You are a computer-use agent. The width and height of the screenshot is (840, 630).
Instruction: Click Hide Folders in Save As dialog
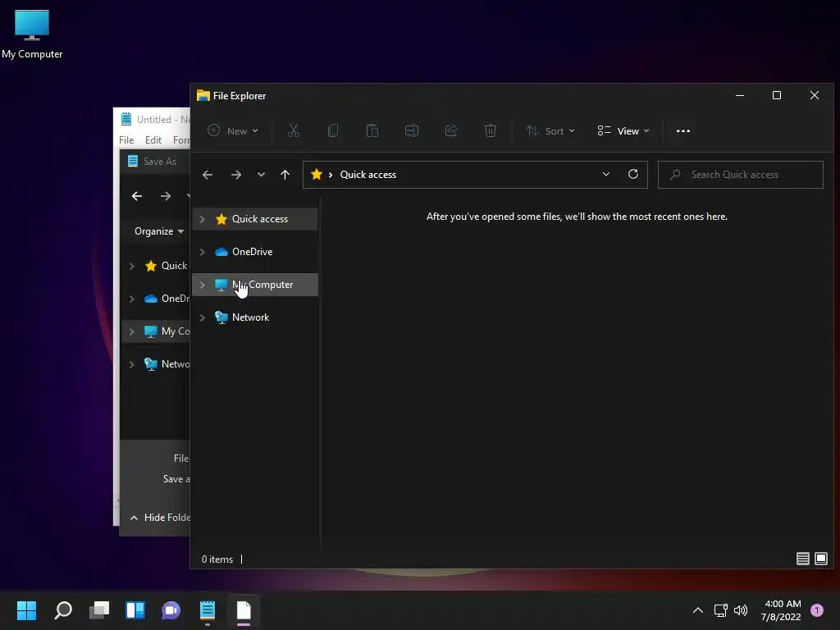(160, 518)
